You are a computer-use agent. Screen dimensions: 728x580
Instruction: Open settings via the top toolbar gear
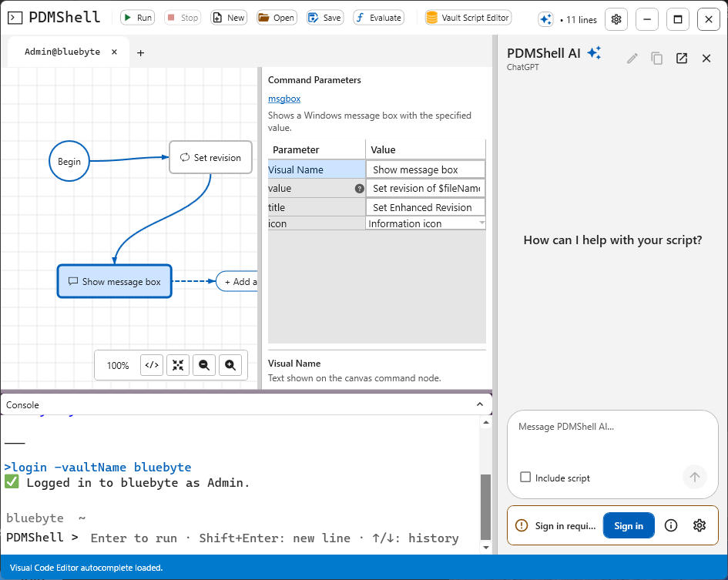click(616, 19)
